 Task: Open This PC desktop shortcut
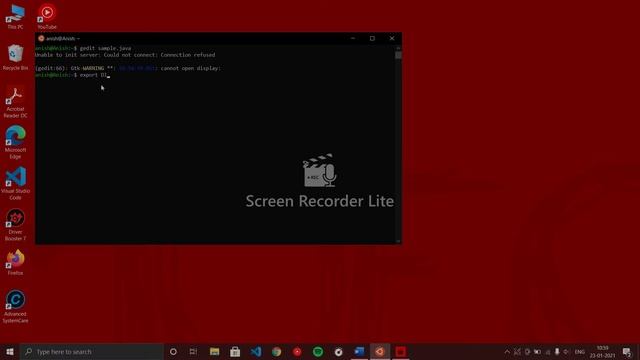(x=15, y=17)
